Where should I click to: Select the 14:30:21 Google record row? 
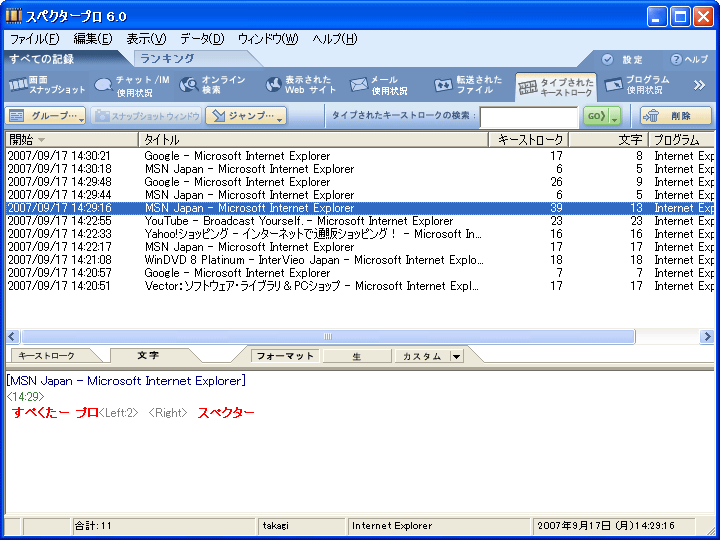click(360, 156)
